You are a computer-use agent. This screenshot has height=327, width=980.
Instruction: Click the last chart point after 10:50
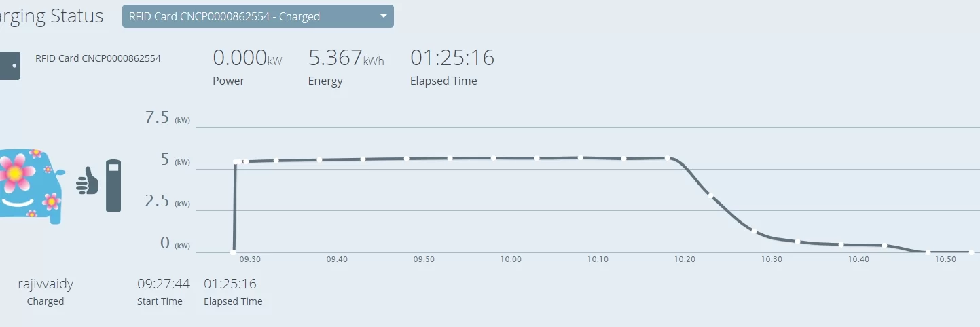pos(971,252)
